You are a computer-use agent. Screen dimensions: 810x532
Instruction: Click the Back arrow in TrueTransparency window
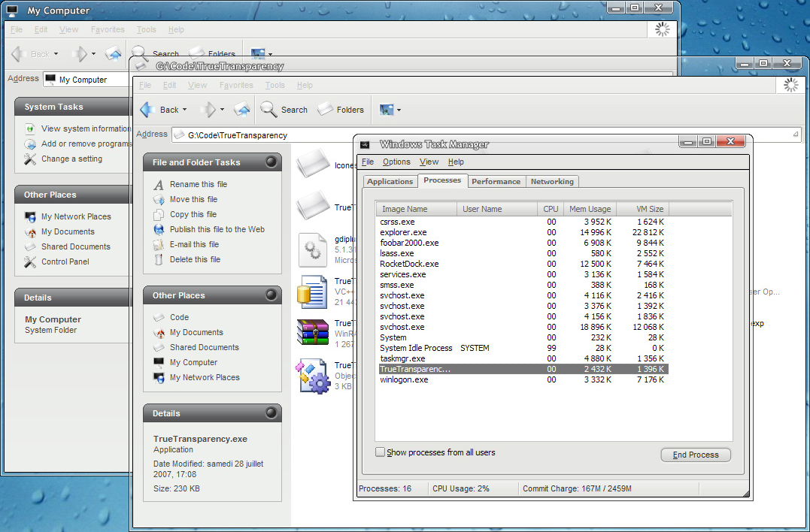(148, 110)
